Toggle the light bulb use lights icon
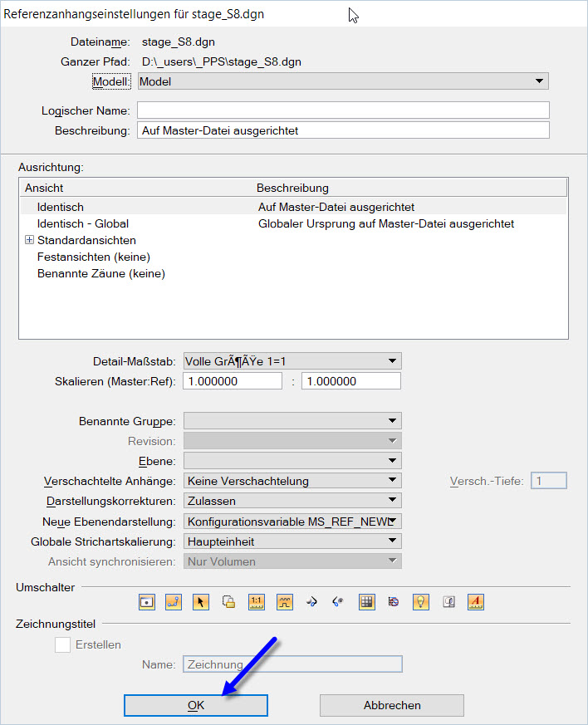588x725 pixels. pyautogui.click(x=421, y=602)
